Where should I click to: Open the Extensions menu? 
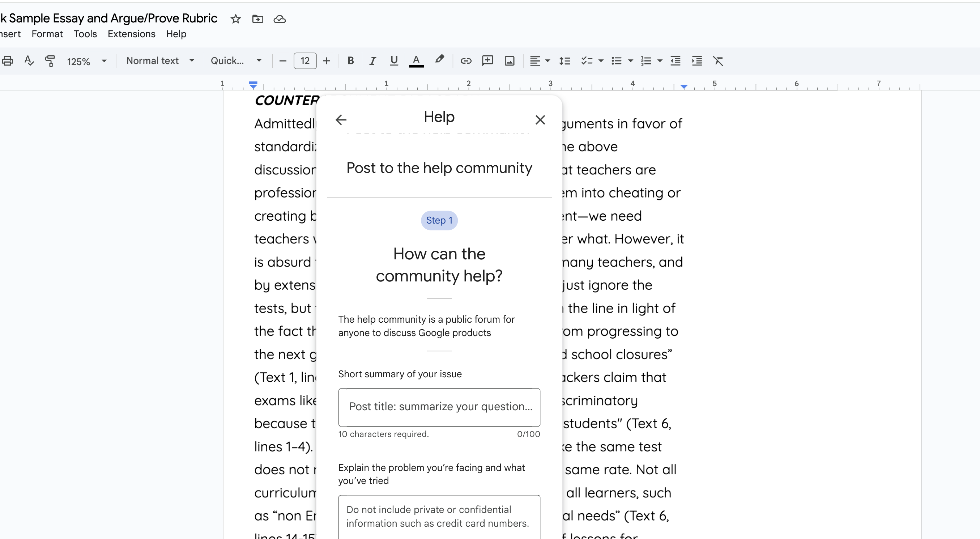coord(131,34)
